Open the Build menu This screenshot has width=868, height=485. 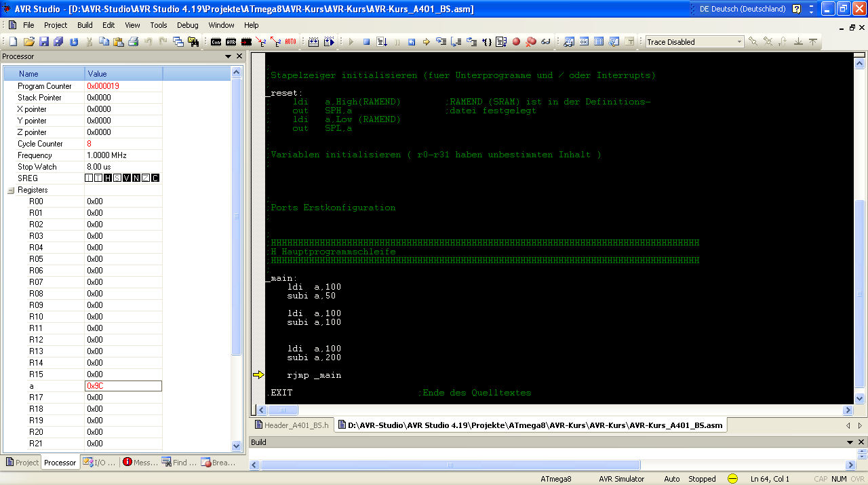(x=85, y=25)
